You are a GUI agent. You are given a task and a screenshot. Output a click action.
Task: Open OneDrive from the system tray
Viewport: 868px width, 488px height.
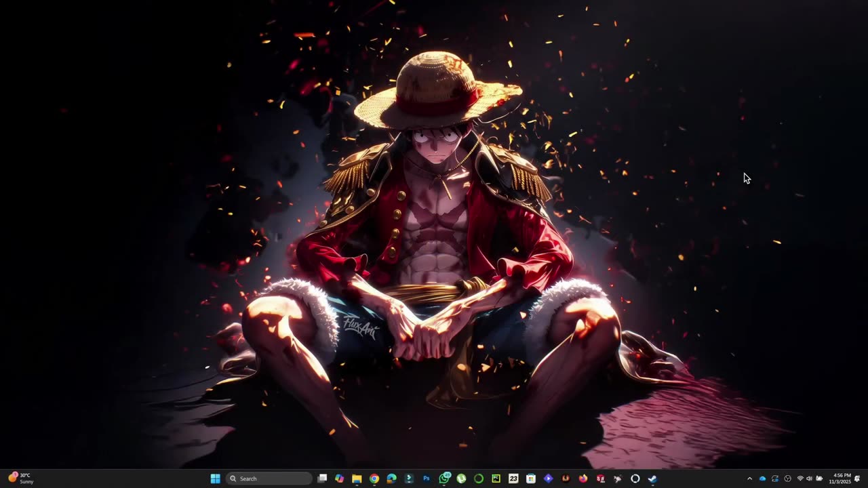point(763,479)
